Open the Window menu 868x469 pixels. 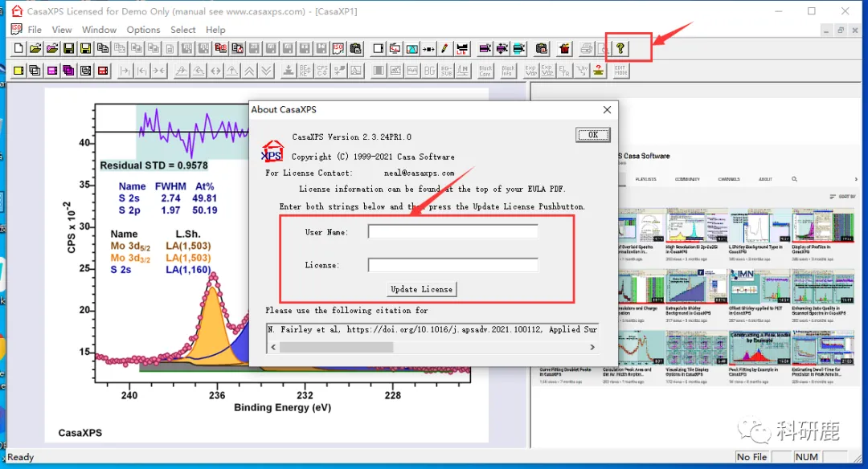[99, 30]
